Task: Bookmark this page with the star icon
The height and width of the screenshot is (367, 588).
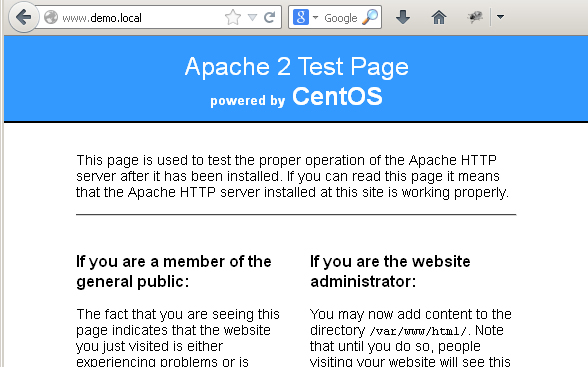Action: [232, 17]
